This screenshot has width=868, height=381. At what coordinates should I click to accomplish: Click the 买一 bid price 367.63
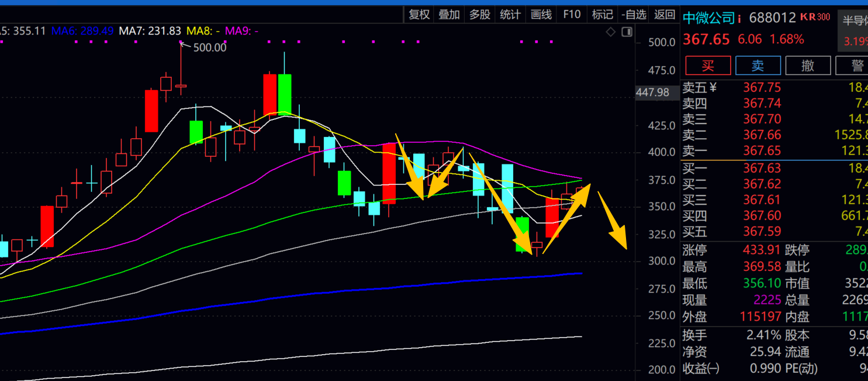point(762,169)
